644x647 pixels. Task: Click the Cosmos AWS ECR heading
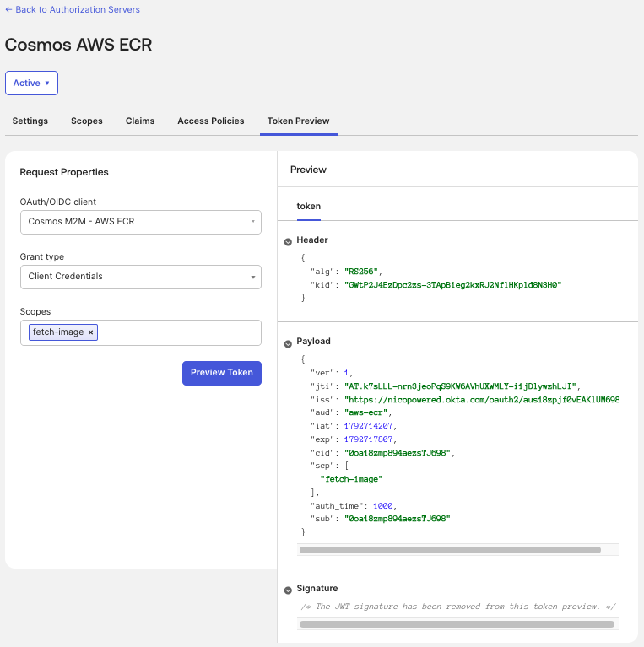[78, 45]
